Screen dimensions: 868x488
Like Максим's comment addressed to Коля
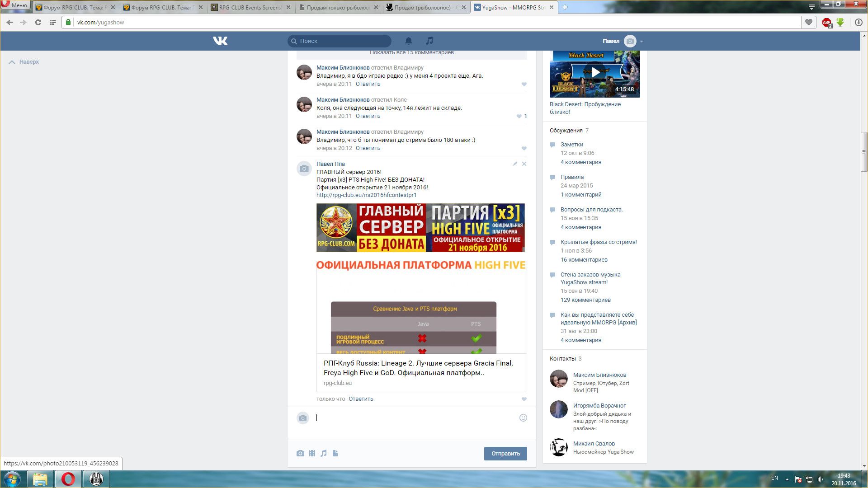(x=519, y=116)
